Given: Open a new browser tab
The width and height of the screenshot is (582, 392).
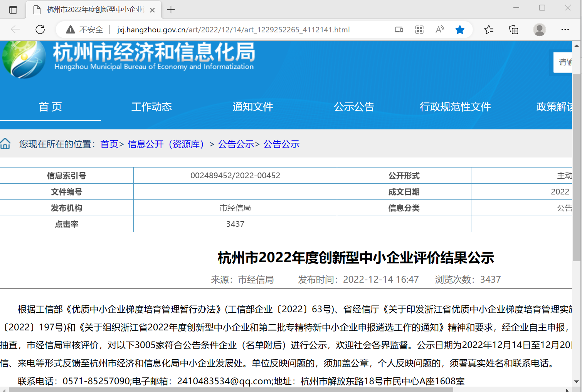Looking at the screenshot, I should (171, 10).
